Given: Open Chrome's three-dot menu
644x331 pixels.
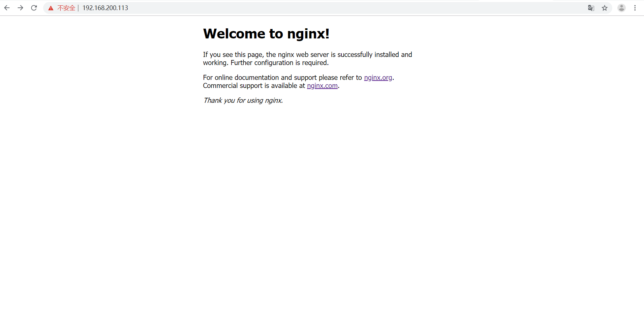Looking at the screenshot, I should (x=635, y=8).
